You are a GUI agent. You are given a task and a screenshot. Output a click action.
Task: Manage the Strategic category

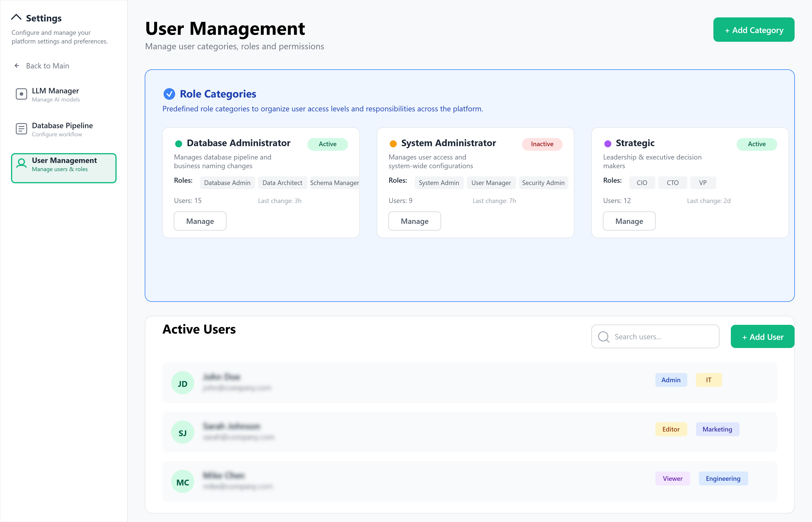(629, 221)
